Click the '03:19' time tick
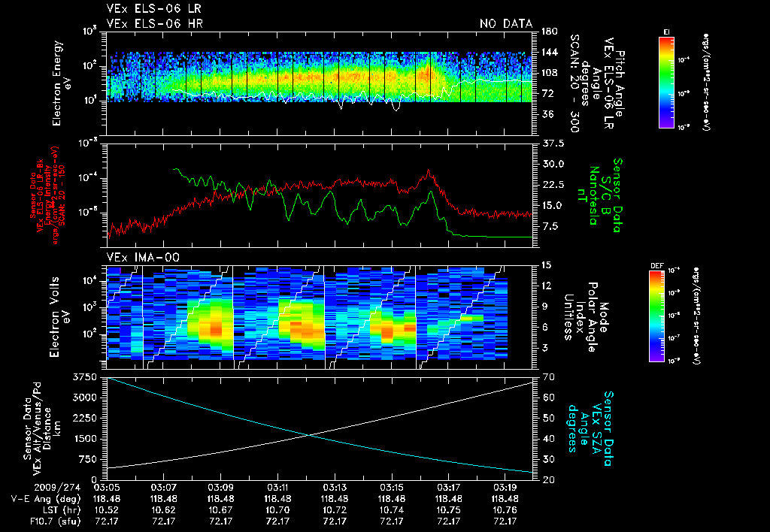This screenshot has width=770, height=532. point(505,488)
